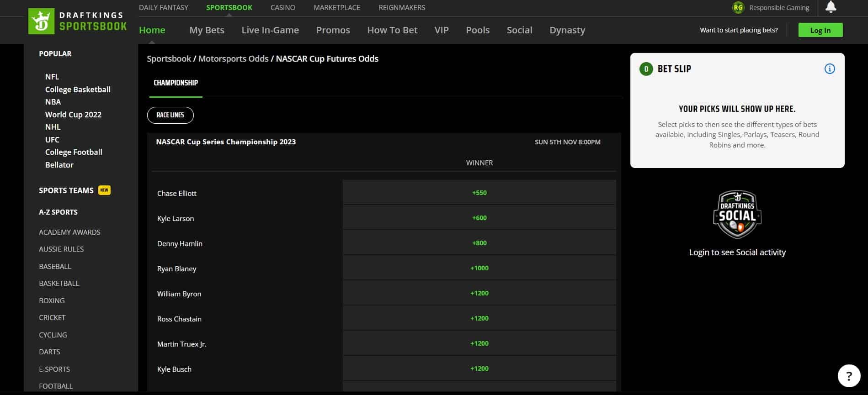Viewport: 868px width, 395px height.
Task: Pick Ryan Blaney at +1000
Action: point(479,268)
